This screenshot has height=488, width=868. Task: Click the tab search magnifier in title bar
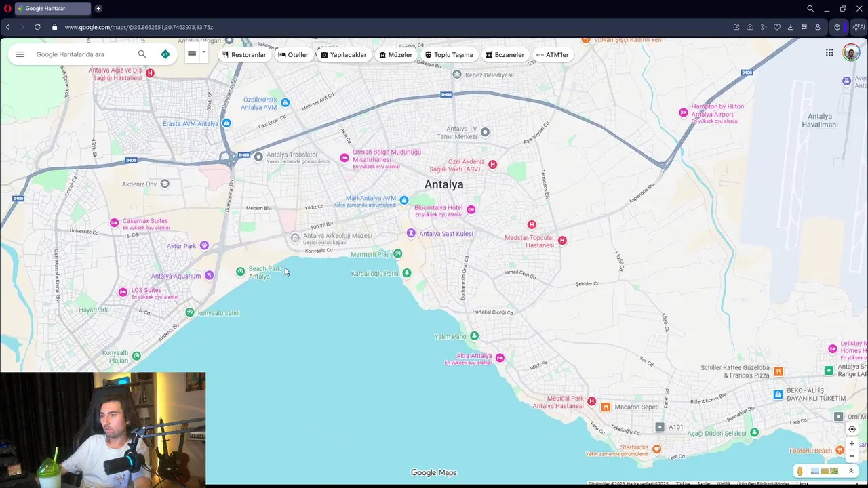pos(810,9)
